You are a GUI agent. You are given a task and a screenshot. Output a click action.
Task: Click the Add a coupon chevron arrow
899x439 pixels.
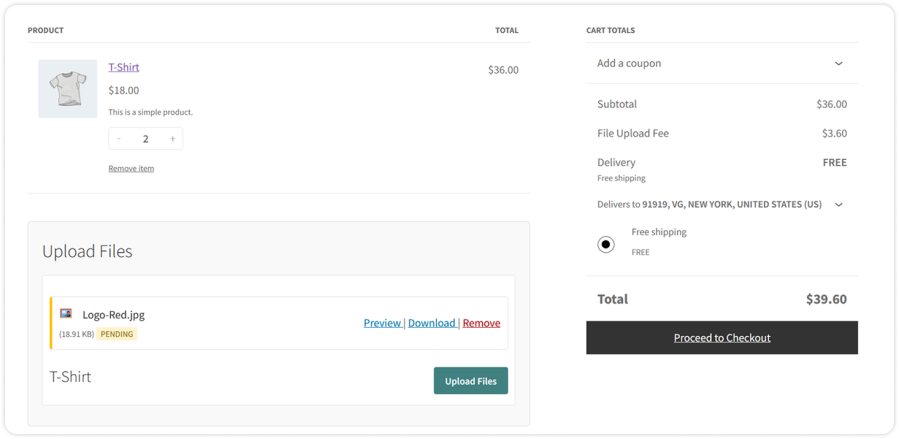838,63
